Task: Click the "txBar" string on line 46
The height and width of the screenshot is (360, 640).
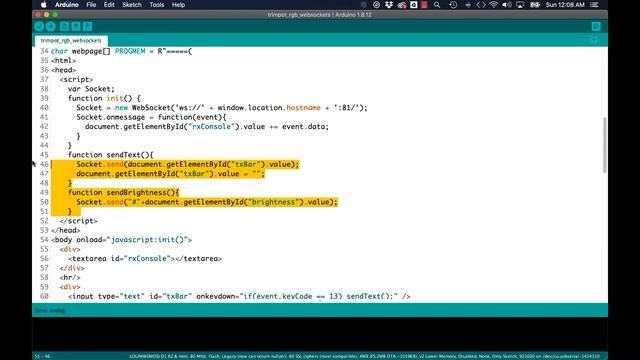Action: [x=245, y=164]
